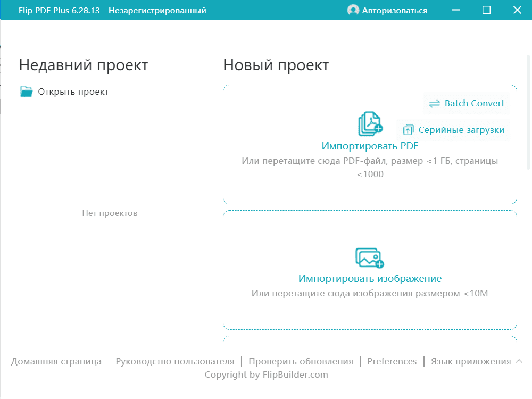Minimize the Flip PDF Plus window
This screenshot has height=399, width=532.
tap(456, 10)
